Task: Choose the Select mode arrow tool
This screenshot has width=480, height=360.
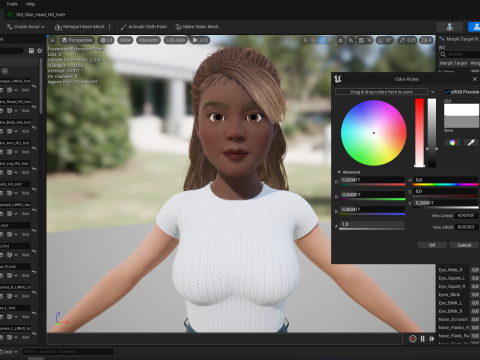Action: (x=305, y=40)
